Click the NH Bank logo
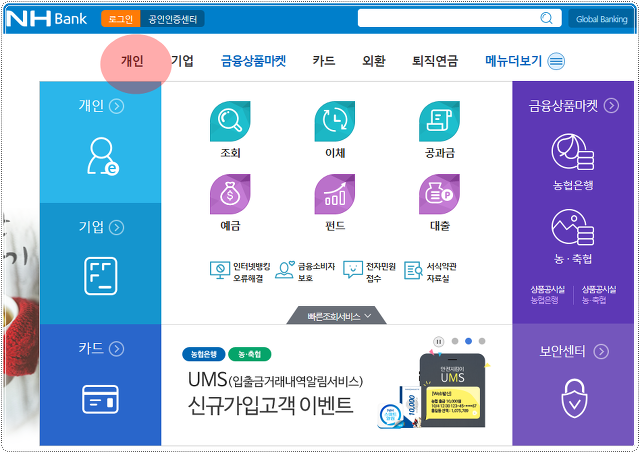This screenshot has width=640, height=453. tap(47, 19)
